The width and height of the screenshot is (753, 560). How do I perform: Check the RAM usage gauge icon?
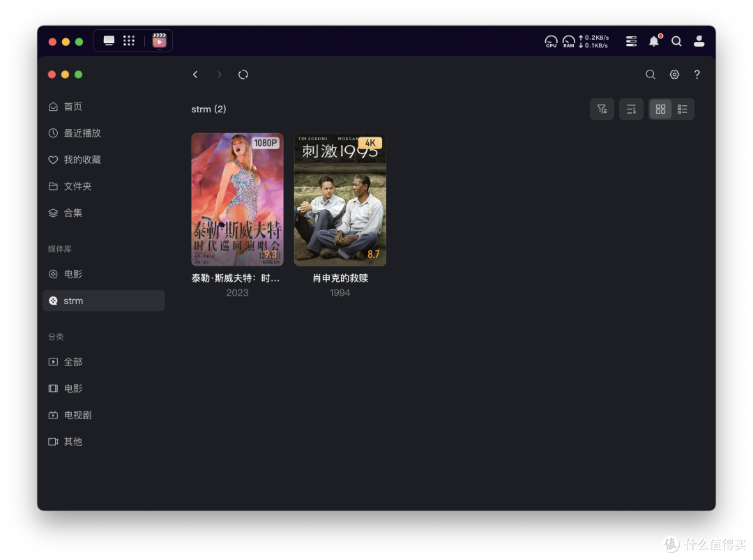[569, 42]
